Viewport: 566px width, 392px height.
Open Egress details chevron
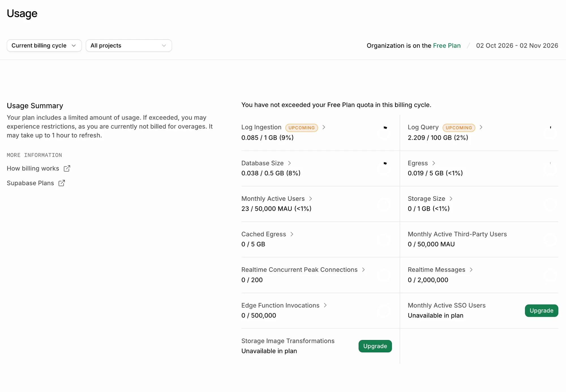[434, 163]
